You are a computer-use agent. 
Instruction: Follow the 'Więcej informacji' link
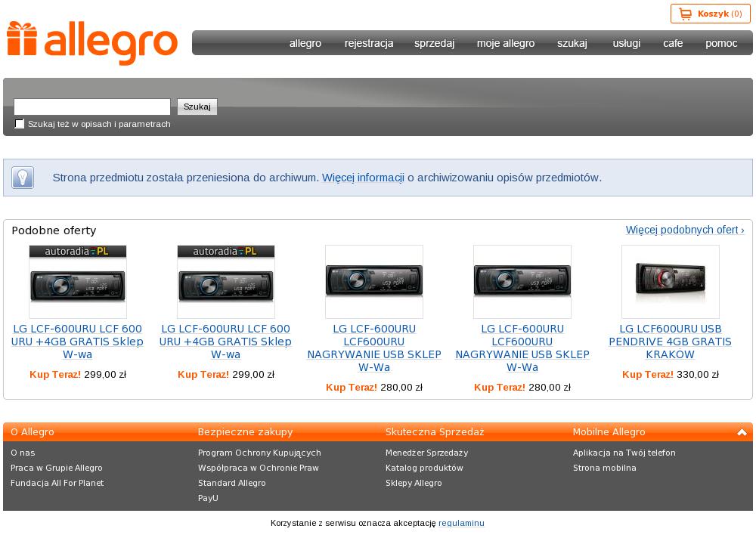click(363, 178)
